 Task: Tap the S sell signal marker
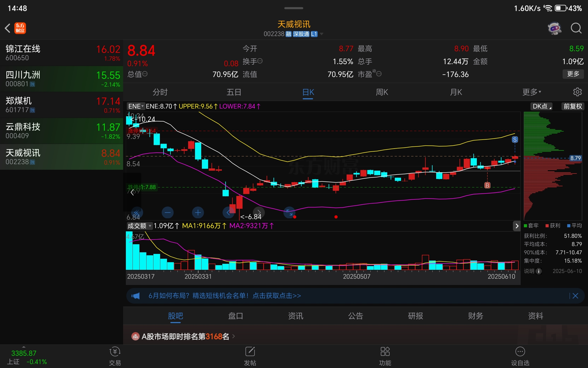point(515,139)
